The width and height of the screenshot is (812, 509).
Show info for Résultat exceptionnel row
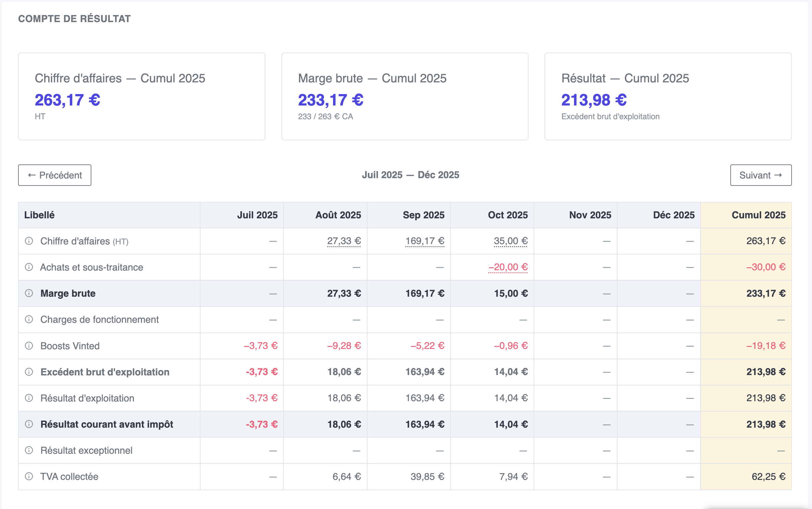[x=29, y=450]
